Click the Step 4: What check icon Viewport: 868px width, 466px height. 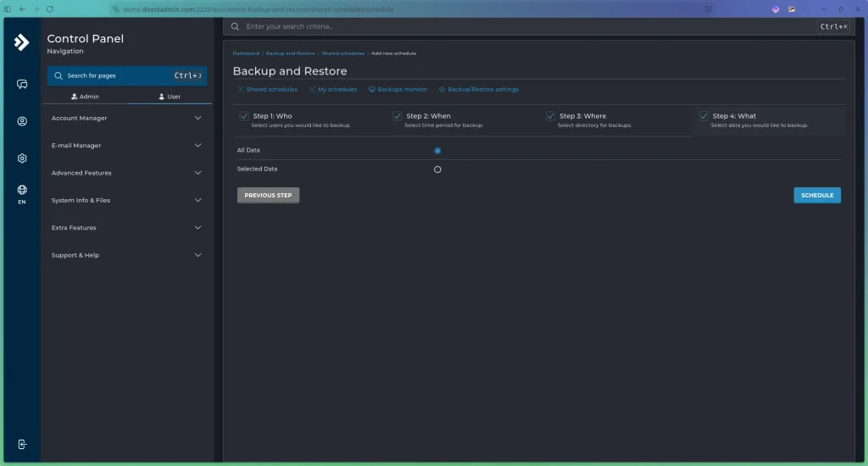tap(704, 116)
